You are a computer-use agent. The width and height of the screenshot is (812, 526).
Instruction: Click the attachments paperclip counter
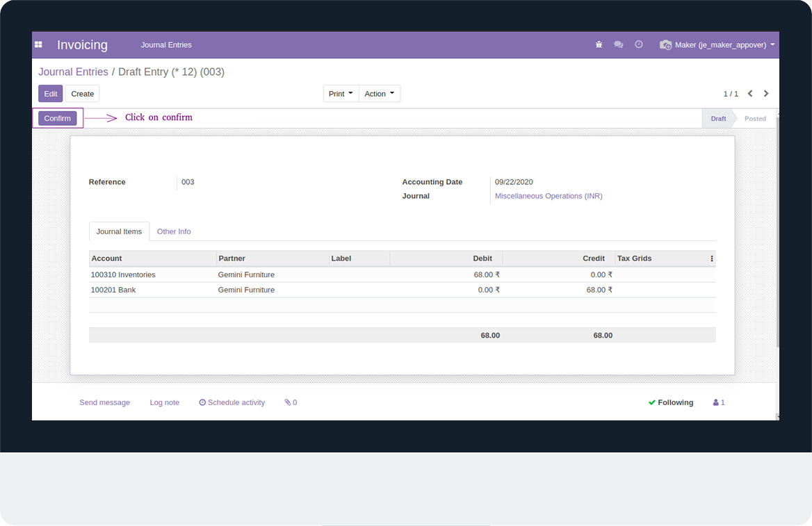[291, 402]
